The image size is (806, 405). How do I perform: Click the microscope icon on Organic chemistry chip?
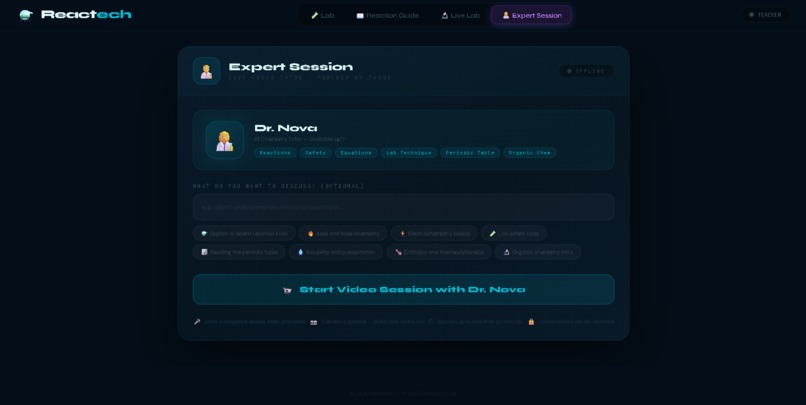506,252
